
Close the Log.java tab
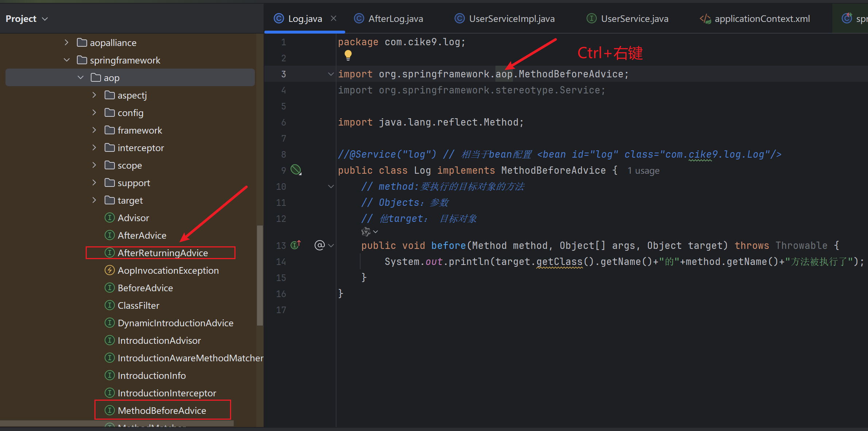(x=334, y=18)
